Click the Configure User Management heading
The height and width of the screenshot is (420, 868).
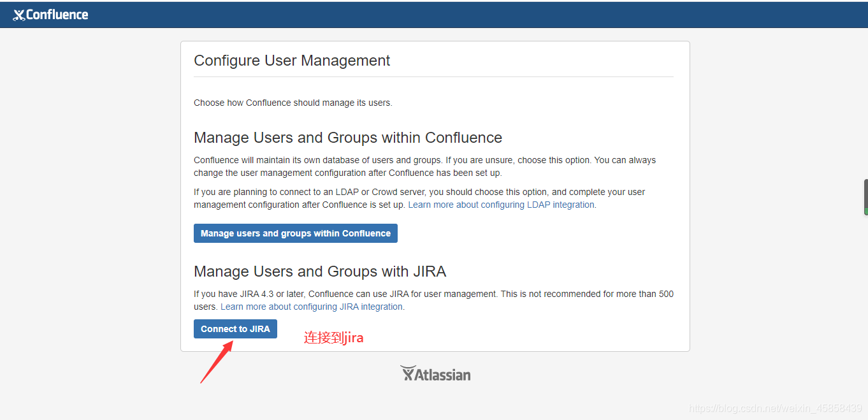[292, 61]
